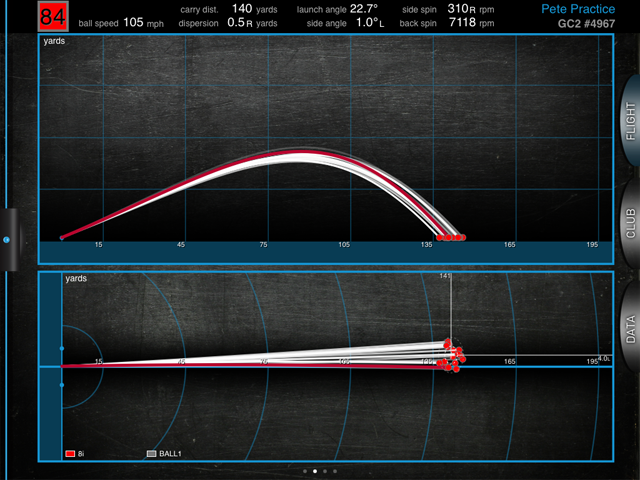Image resolution: width=640 pixels, height=480 pixels.
Task: Pull out the left side drawer handle
Action: 7,240
